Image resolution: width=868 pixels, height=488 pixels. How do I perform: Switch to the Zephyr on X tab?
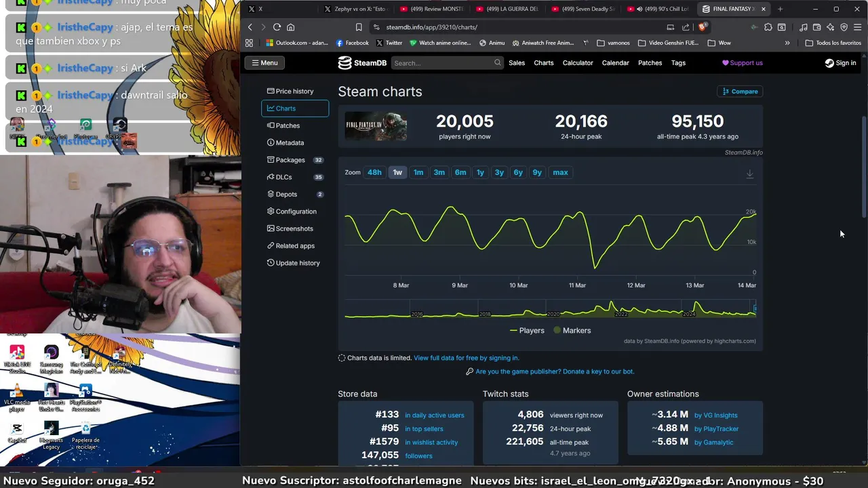(355, 9)
